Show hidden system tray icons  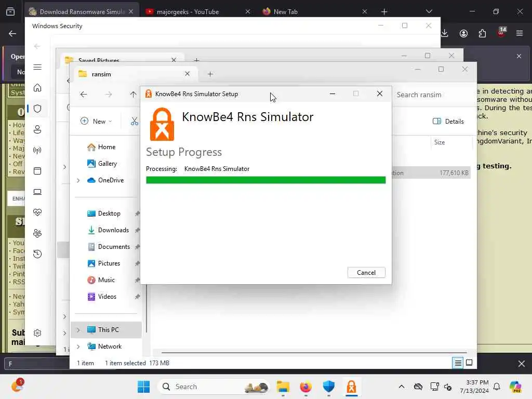402,387
